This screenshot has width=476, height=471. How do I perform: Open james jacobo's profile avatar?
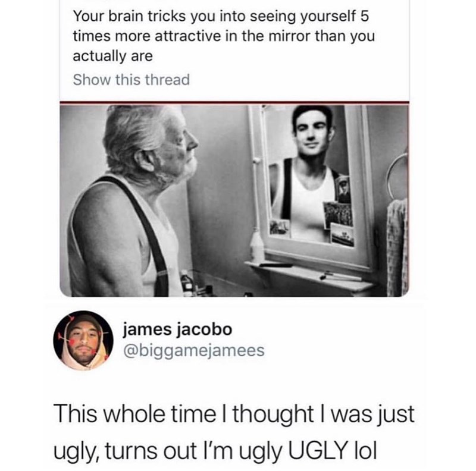[83, 341]
